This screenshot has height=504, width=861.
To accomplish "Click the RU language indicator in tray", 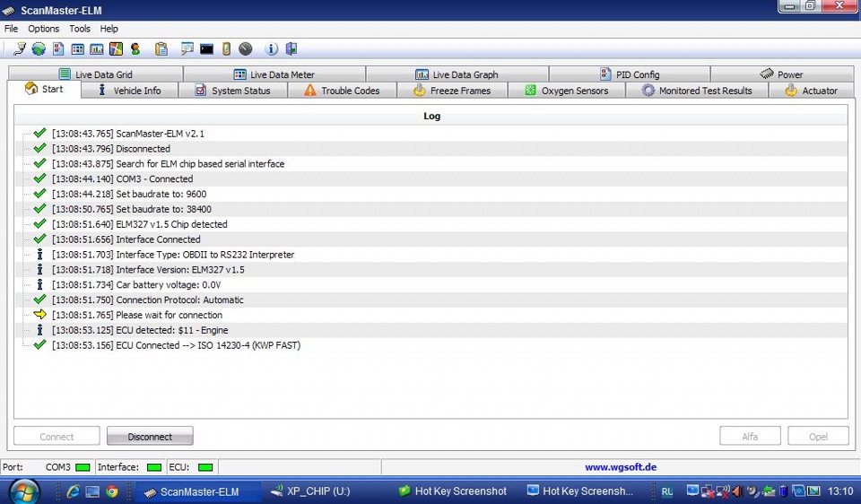I will click(x=666, y=491).
